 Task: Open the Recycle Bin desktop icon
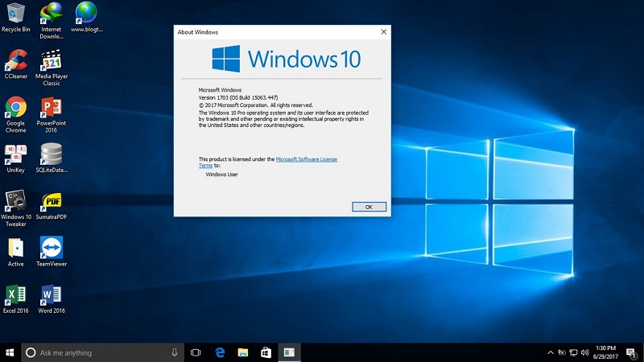coord(15,17)
